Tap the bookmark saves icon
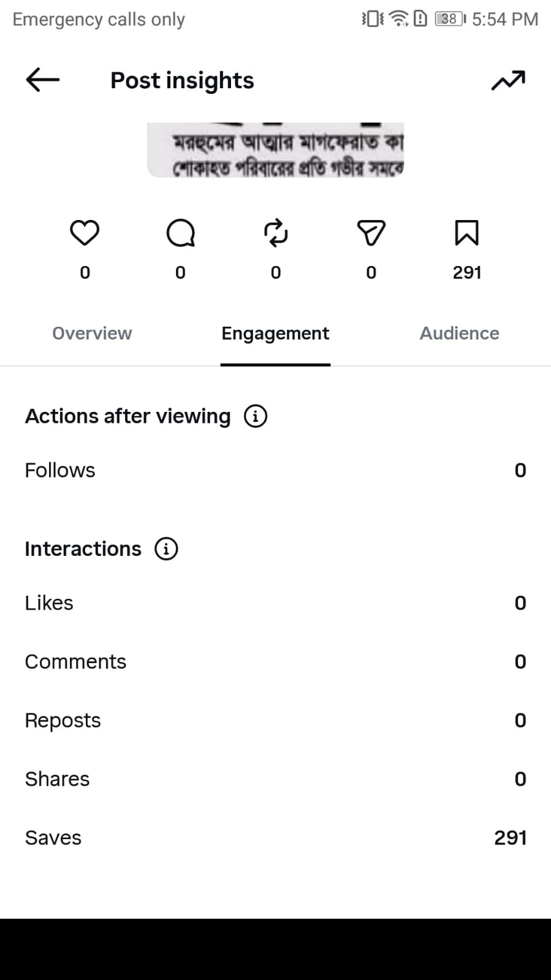The height and width of the screenshot is (980, 551). [x=466, y=233]
